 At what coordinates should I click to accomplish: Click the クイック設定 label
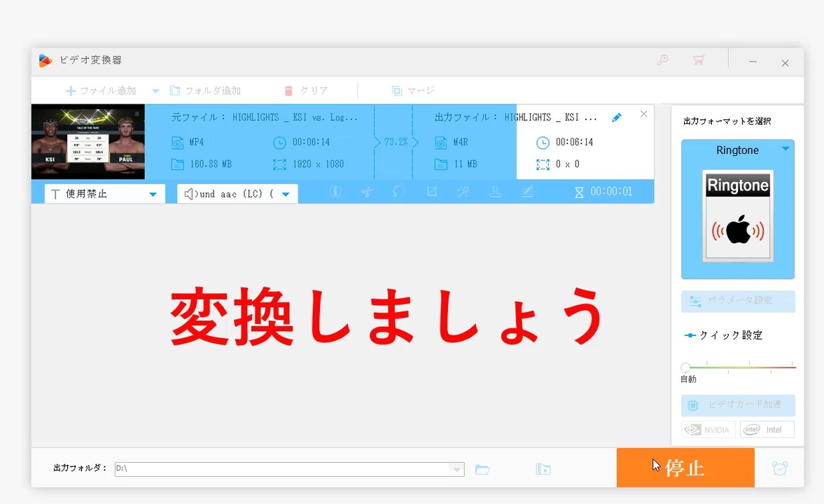[730, 335]
